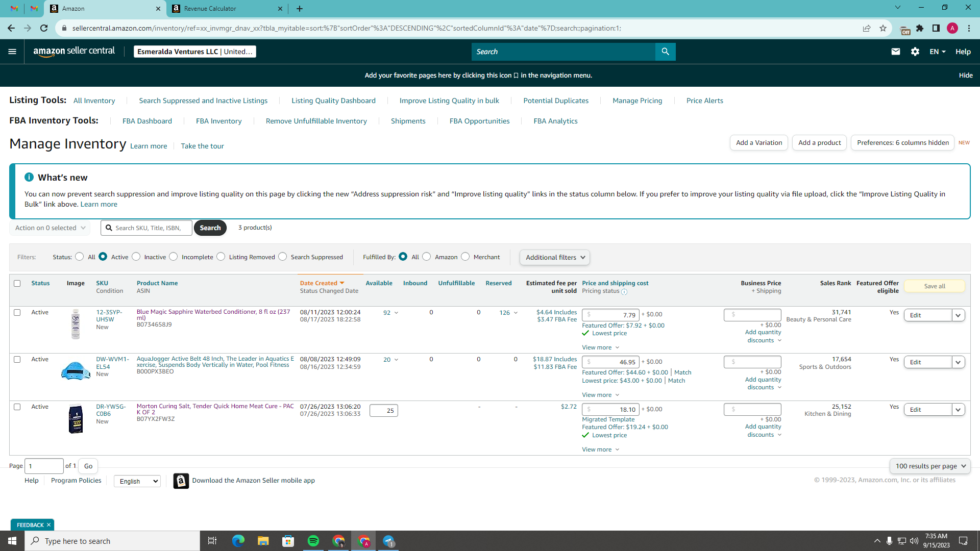Select the Incomplete status radio button

174,257
